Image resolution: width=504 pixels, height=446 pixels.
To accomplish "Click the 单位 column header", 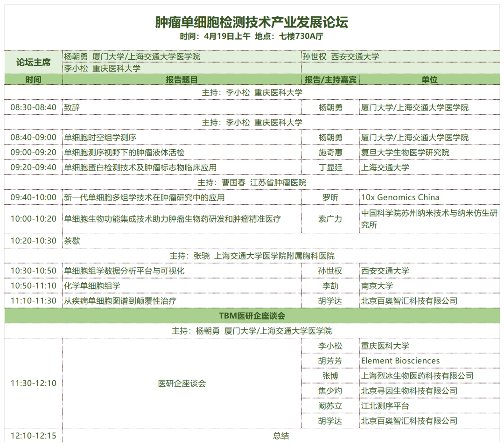I will point(430,80).
